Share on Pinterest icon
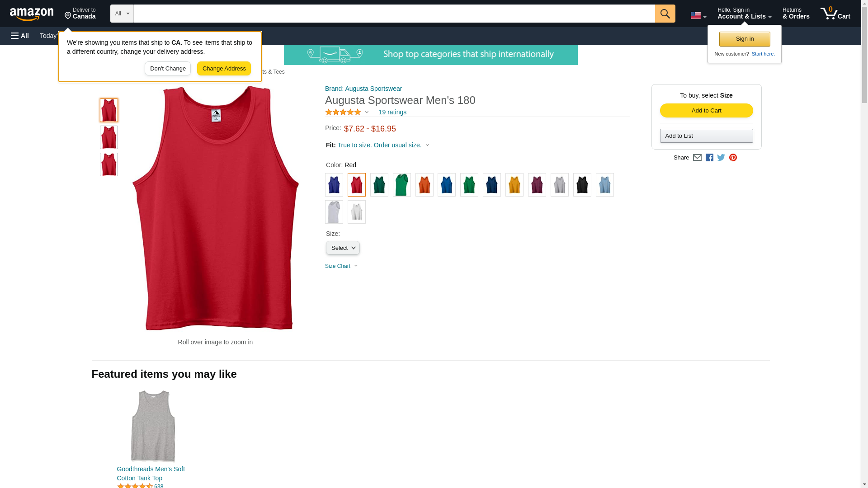868x488 pixels. point(733,158)
